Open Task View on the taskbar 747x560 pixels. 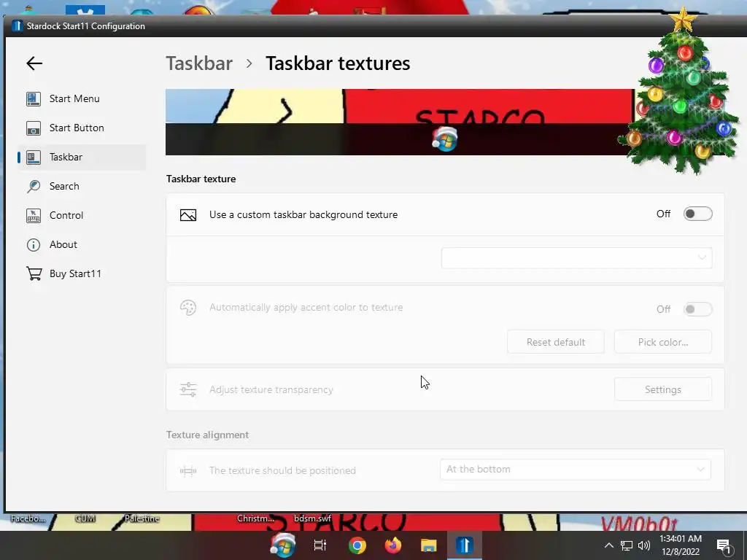(x=320, y=545)
